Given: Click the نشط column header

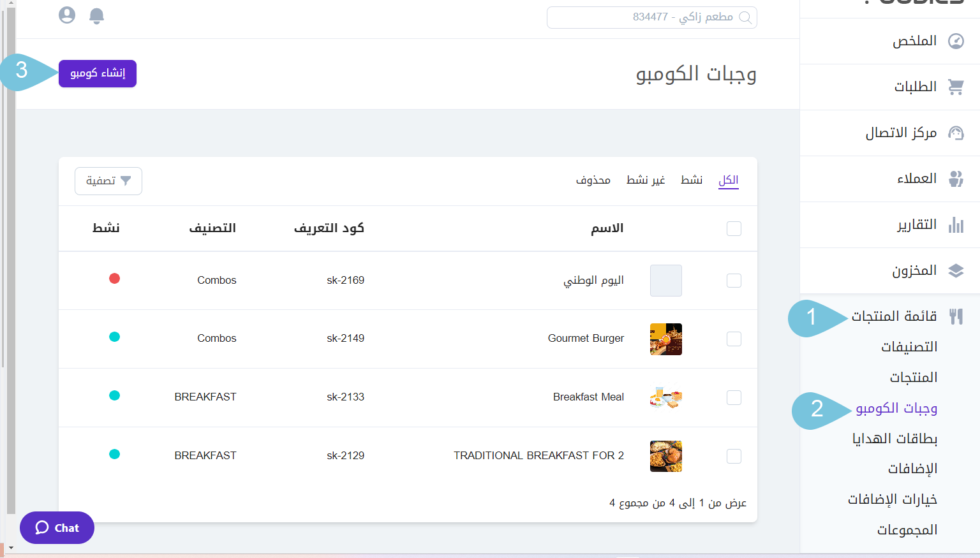Looking at the screenshot, I should click(x=106, y=228).
